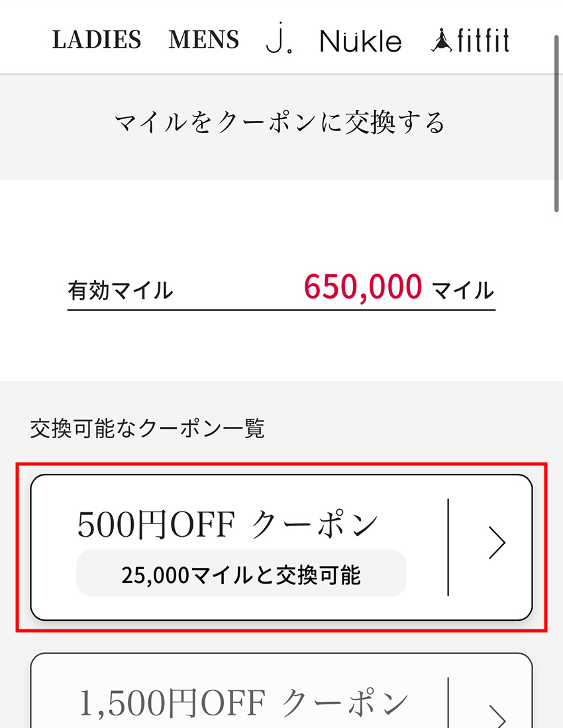Select the j. brand logo
Viewport: 563px width, 728px height.
pyautogui.click(x=279, y=38)
